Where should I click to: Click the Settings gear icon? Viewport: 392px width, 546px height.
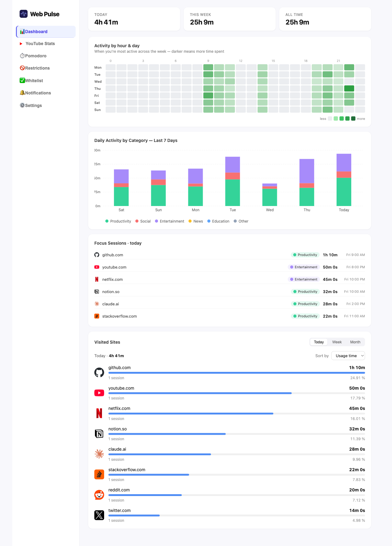(22, 105)
